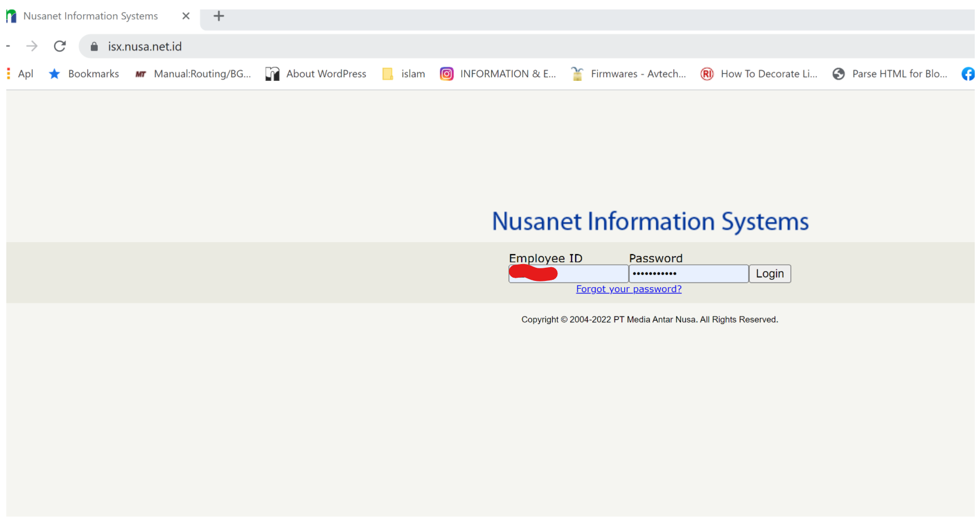
Task: Click the forward navigation arrow
Action: (x=32, y=46)
